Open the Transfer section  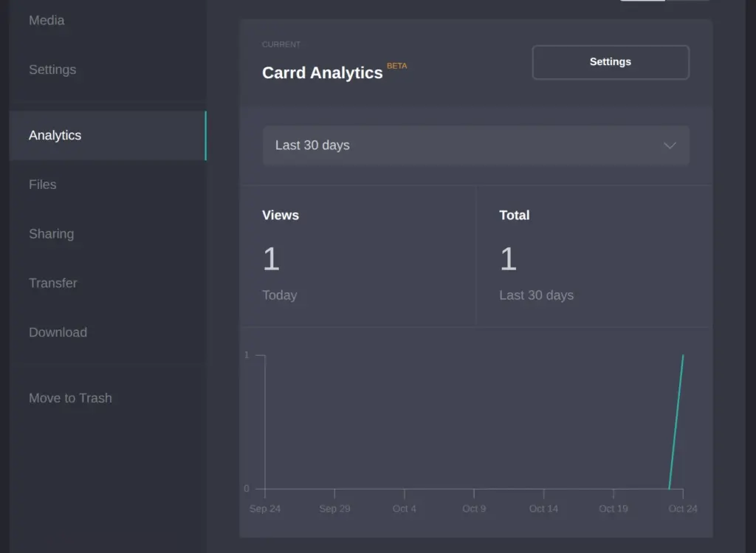click(52, 283)
